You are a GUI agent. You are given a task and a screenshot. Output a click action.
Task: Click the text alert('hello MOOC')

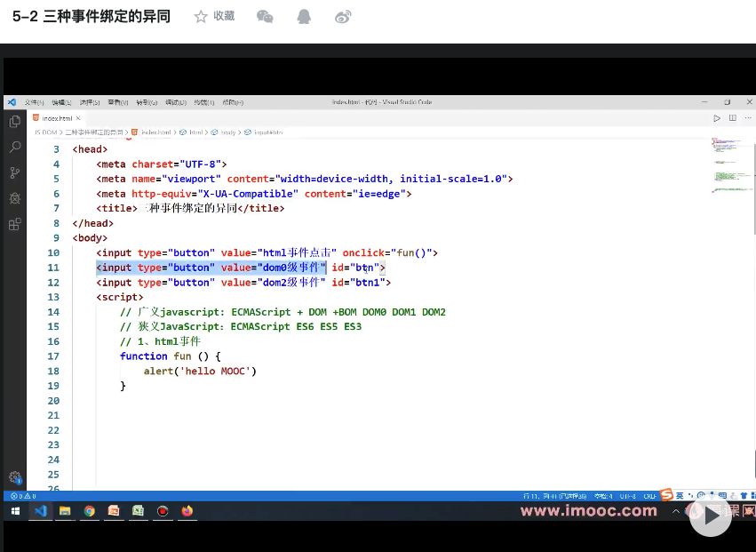200,371
